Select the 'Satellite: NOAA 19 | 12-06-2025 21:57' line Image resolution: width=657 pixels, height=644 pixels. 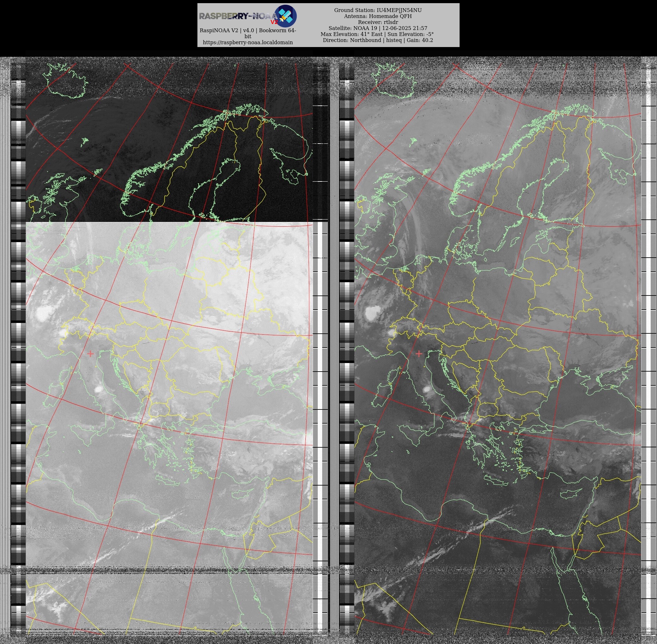point(378,28)
